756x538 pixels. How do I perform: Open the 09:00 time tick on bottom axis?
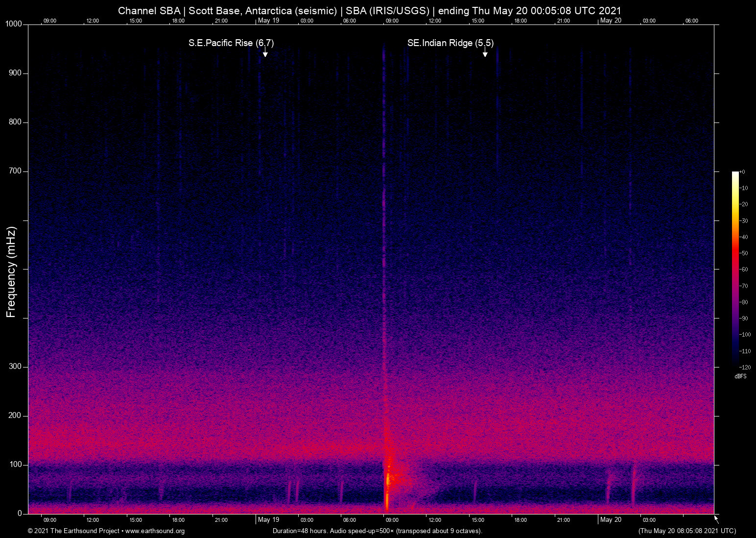pyautogui.click(x=49, y=520)
